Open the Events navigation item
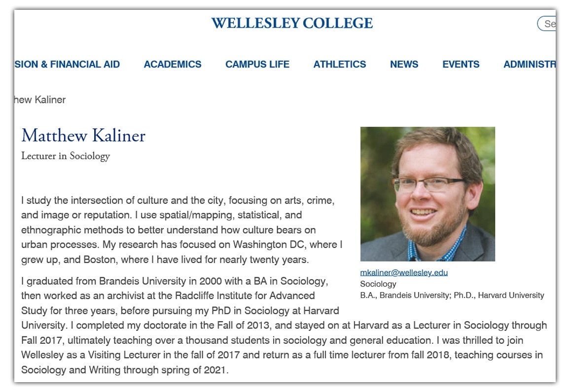The height and width of the screenshot is (392, 570). [x=461, y=65]
